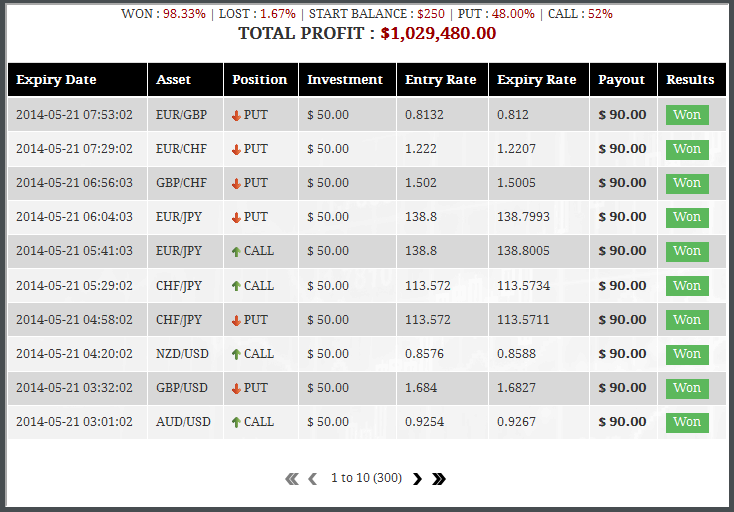This screenshot has height=512, width=734.
Task: Click green CALL arrow on AUD/USD row
Action: [x=236, y=422]
